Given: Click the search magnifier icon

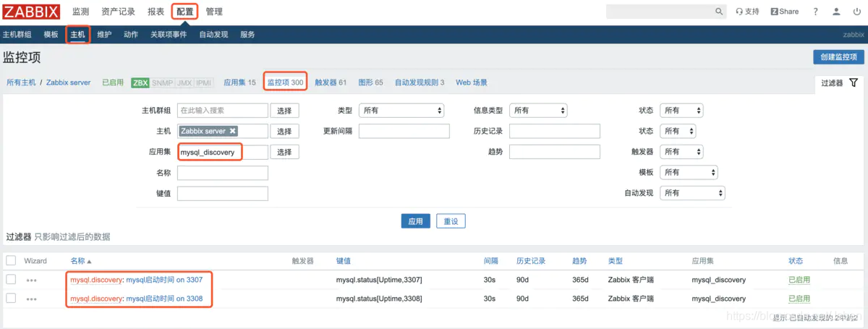Looking at the screenshot, I should [x=719, y=12].
